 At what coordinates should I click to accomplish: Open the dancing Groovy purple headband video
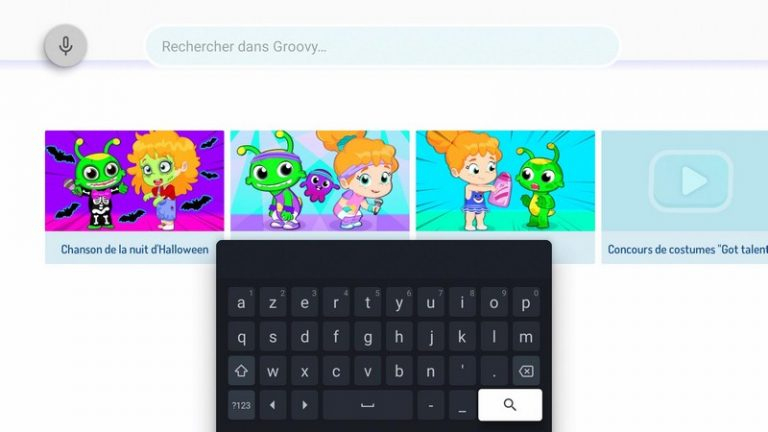[x=320, y=181]
